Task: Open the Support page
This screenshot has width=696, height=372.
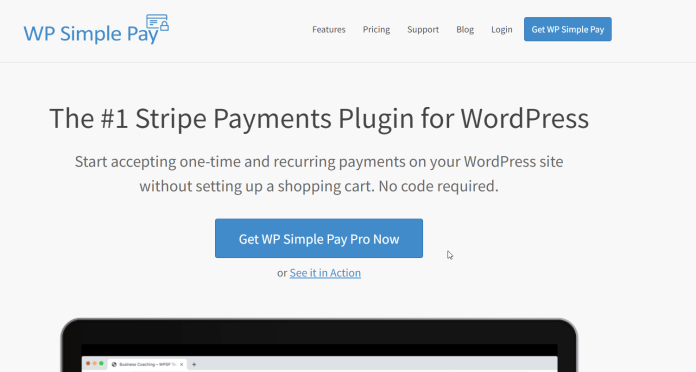Action: (423, 29)
